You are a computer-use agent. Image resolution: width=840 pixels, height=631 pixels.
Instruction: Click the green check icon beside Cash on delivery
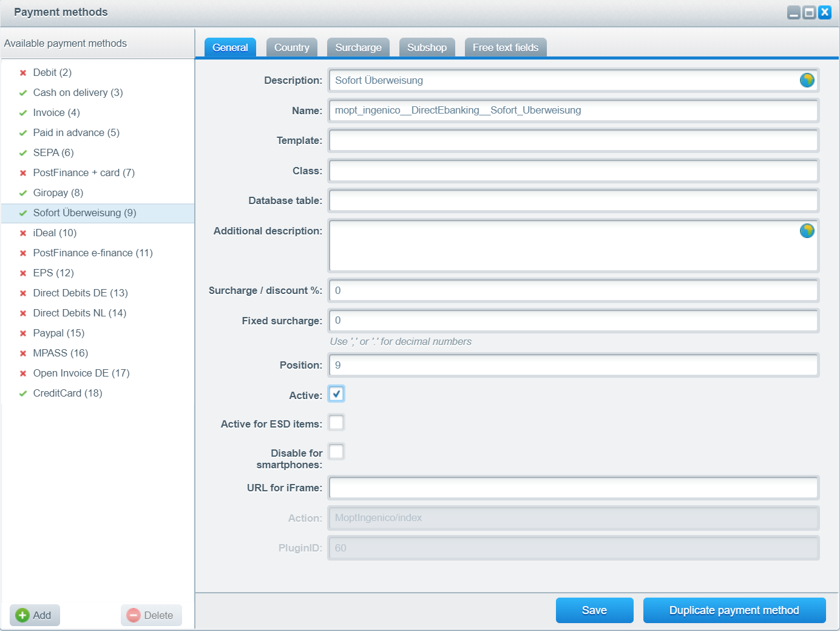pos(23,93)
